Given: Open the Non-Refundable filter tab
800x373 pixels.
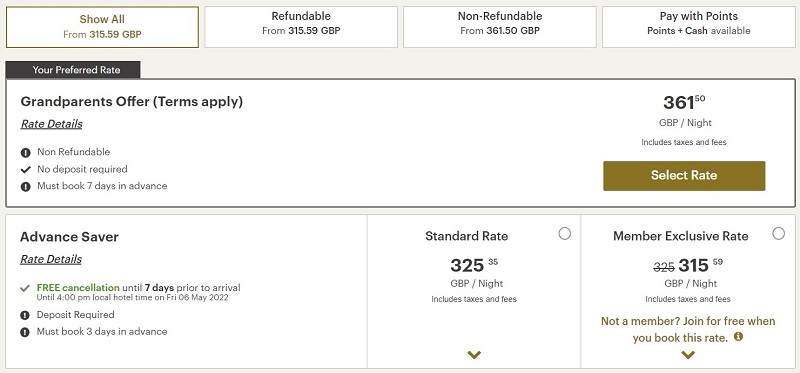Looking at the screenshot, I should pos(499,27).
